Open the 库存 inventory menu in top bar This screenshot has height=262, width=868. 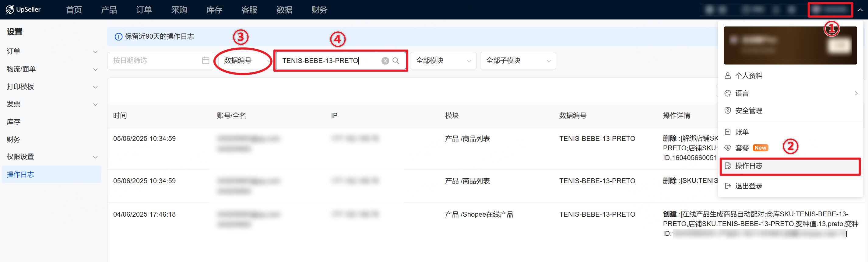tap(214, 10)
